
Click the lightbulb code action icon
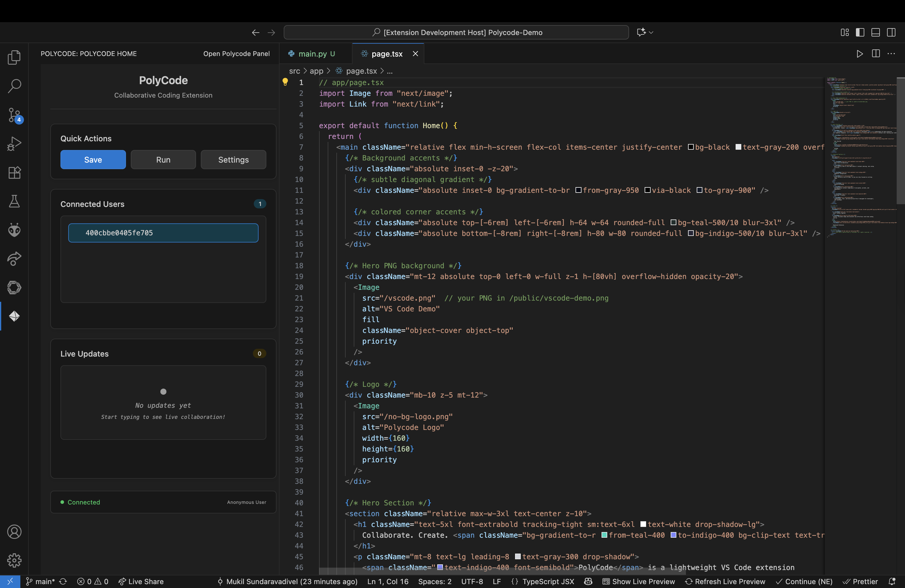(285, 82)
